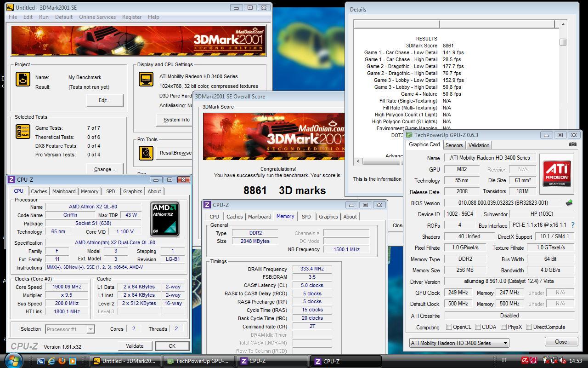588x368 pixels.
Task: Open the Mainboard tab in the CPU-Z processor window
Action: click(x=64, y=191)
